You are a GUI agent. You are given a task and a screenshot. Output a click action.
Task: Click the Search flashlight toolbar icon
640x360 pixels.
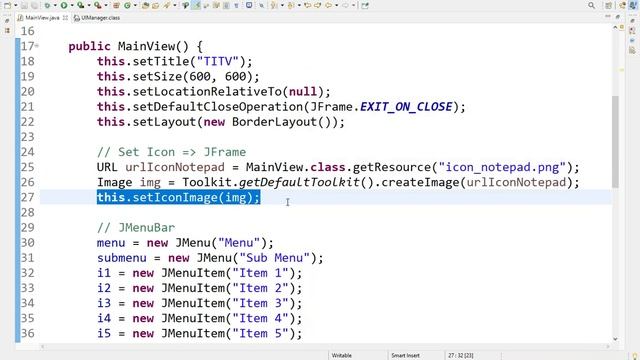pyautogui.click(x=167, y=5)
